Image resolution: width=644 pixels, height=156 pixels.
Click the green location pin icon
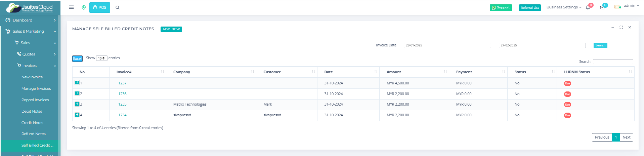pyautogui.click(x=84, y=7)
